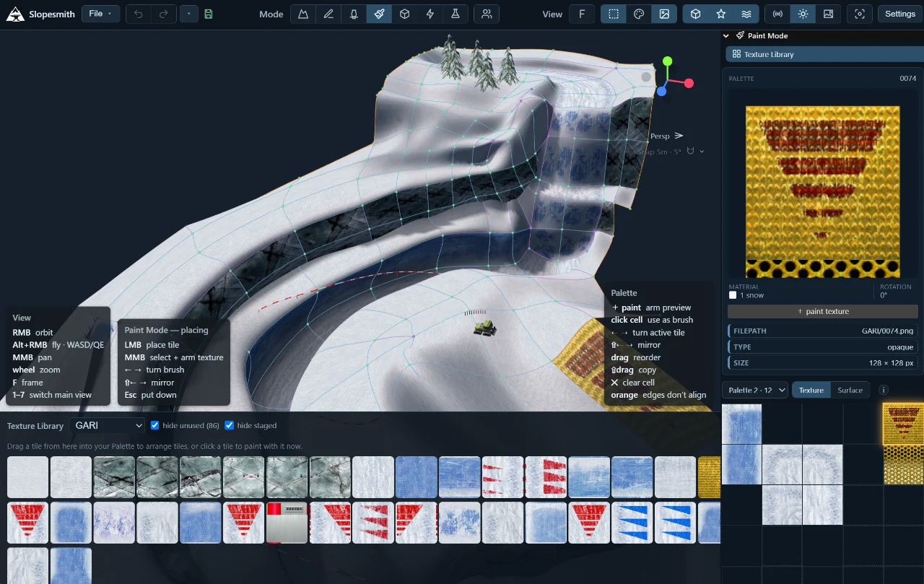Screen dimensions: 924x584
Task: Open the GARI texture library dropdown
Action: (107, 426)
